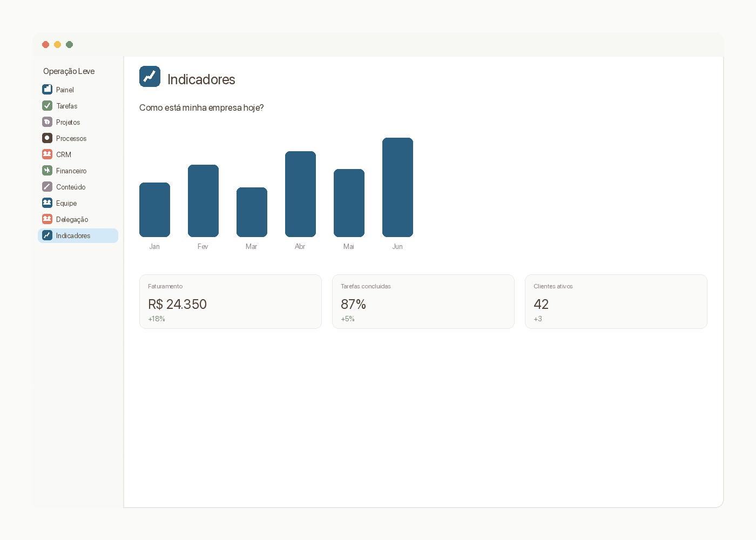Click the Operação Leve workspace title
756x540 pixels.
tap(69, 71)
